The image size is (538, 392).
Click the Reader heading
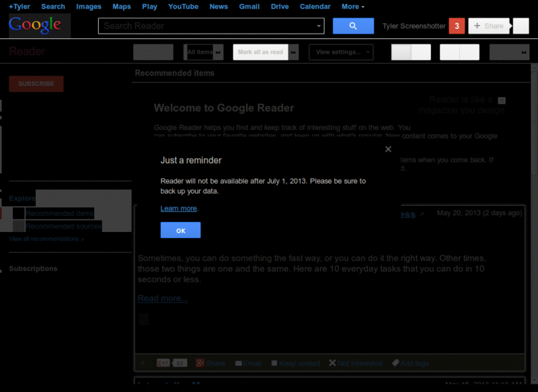[x=27, y=52]
